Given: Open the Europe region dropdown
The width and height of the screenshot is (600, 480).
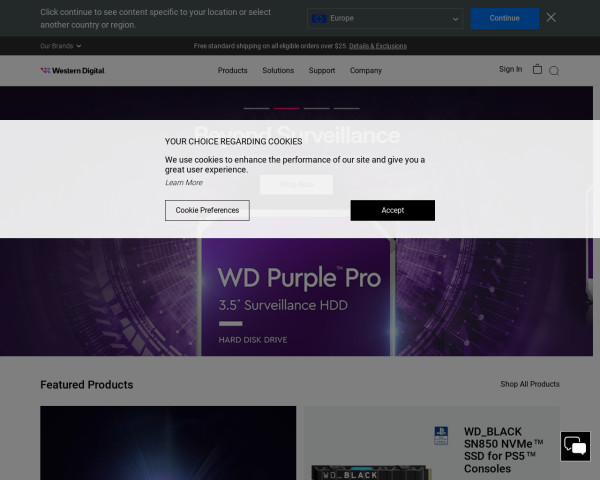Looking at the screenshot, I should pos(385,18).
